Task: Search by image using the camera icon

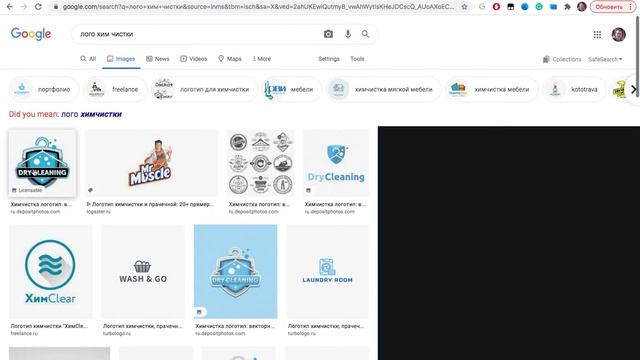Action: [328, 34]
